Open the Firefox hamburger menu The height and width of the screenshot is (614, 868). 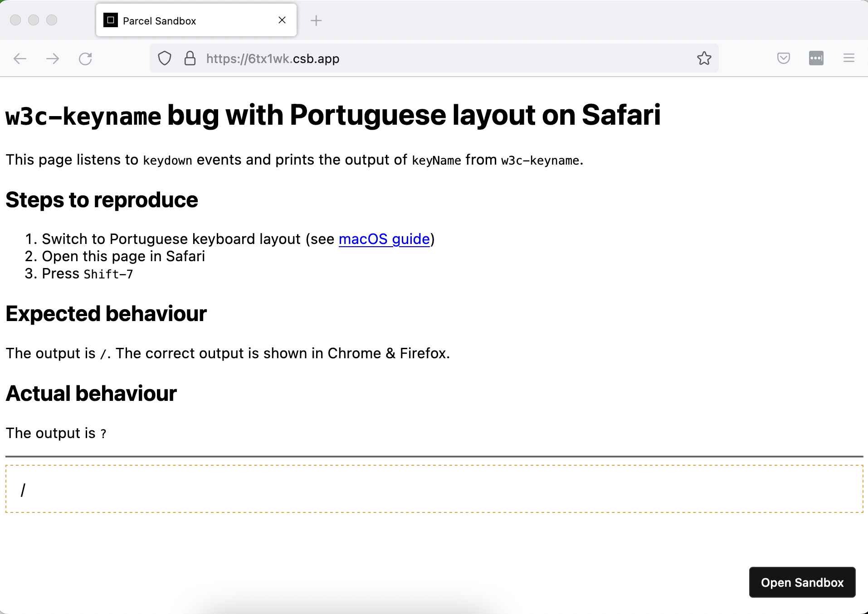[849, 58]
